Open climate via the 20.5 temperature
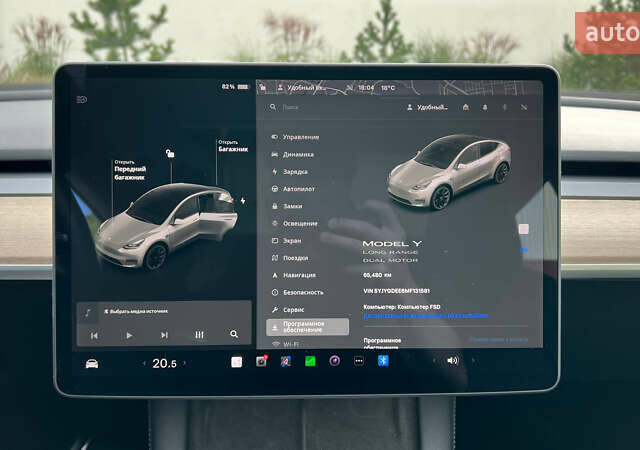This screenshot has height=450, width=640. tap(164, 363)
